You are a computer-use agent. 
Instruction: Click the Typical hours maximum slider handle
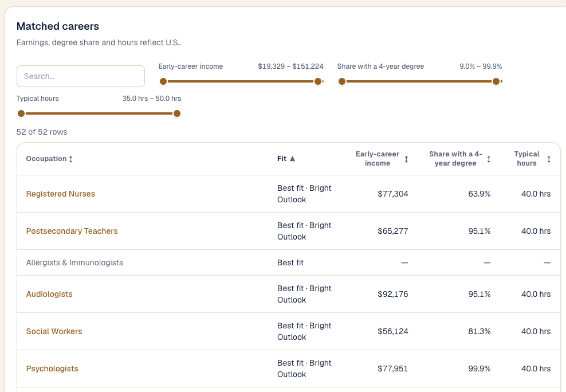coord(177,113)
